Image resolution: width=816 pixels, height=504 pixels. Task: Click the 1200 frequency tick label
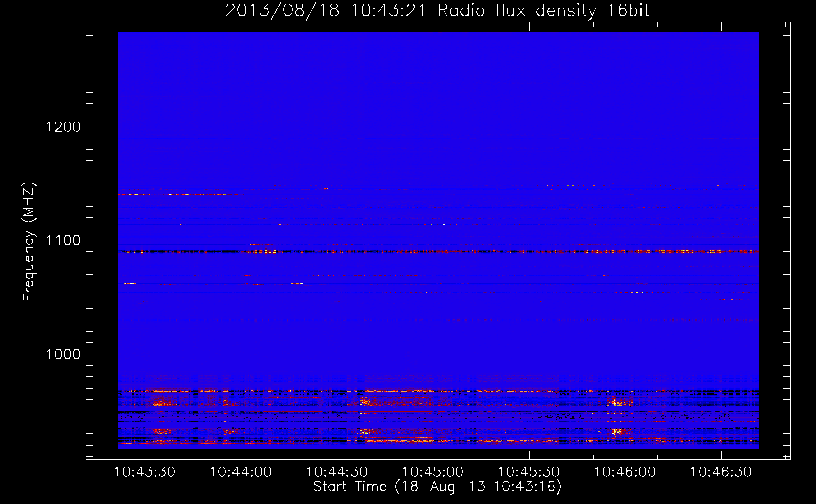click(x=64, y=127)
